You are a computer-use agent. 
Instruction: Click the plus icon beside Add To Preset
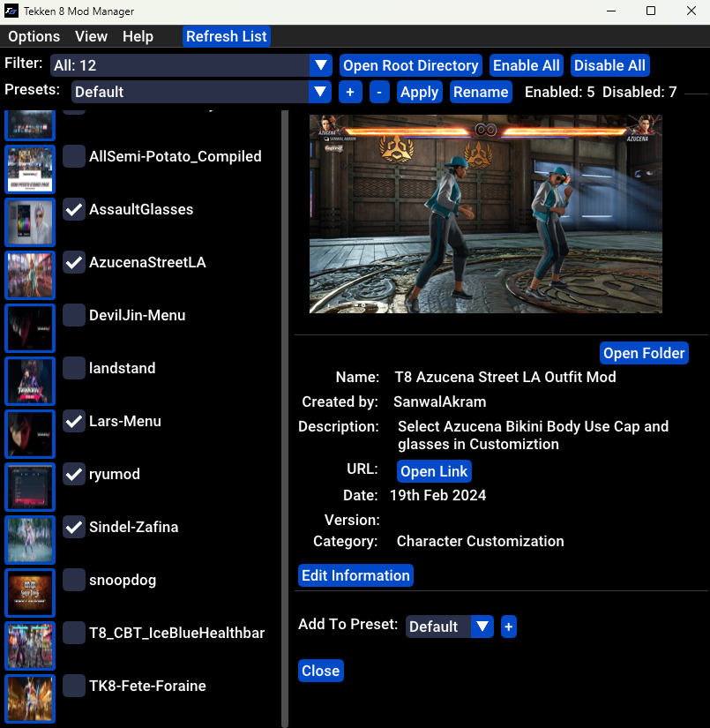click(x=509, y=627)
